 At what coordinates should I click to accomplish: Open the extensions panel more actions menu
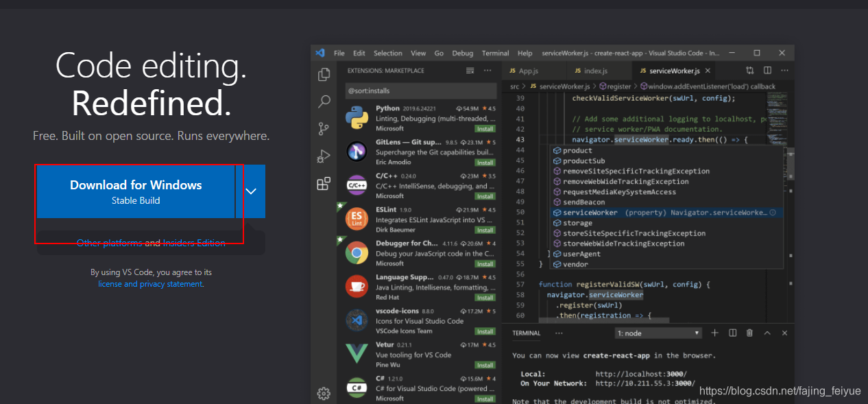click(x=487, y=71)
